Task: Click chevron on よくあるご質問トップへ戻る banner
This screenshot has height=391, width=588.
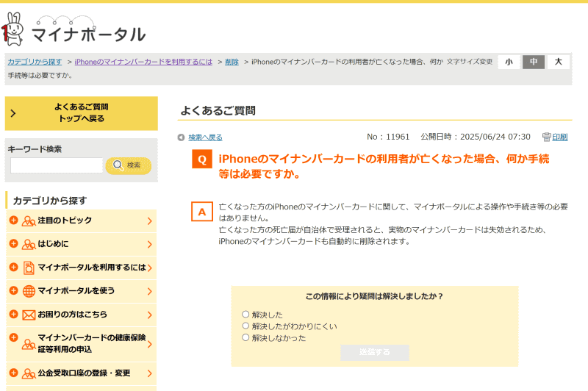Action: point(13,113)
